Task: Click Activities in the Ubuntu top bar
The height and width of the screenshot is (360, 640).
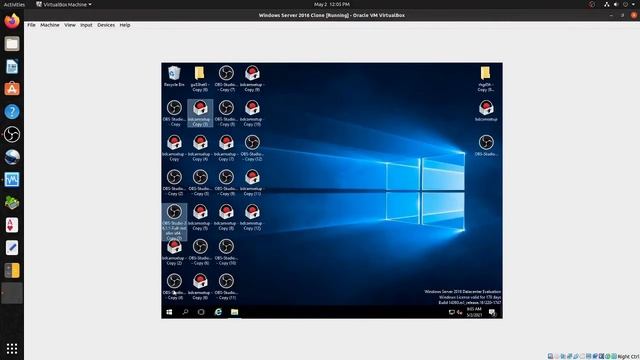Action: pos(14,4)
